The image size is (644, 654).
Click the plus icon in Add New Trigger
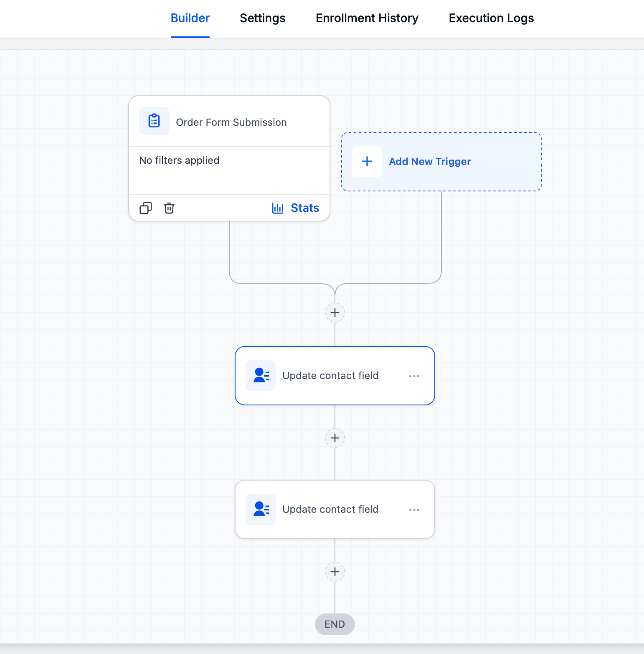tap(367, 162)
